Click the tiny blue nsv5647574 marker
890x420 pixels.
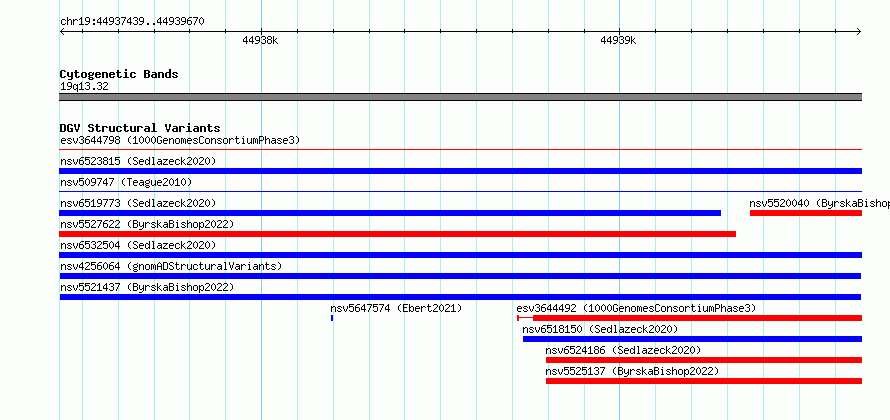point(332,318)
